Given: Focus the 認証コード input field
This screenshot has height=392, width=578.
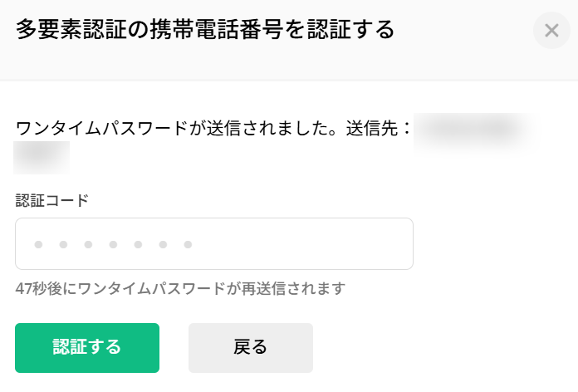Looking at the screenshot, I should click(213, 243).
